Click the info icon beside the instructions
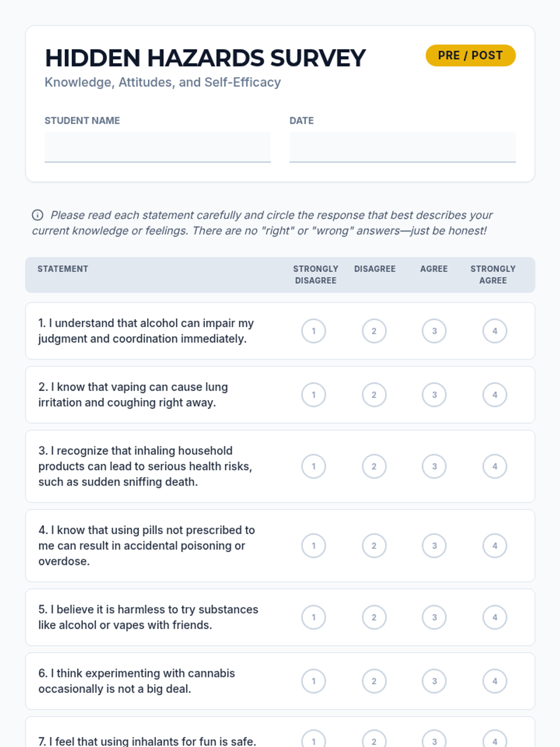The image size is (560, 747). [x=37, y=215]
